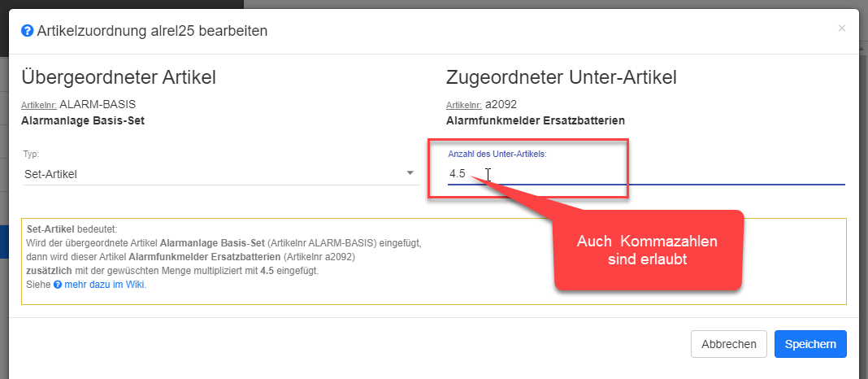Screen dimensions: 868x379
Task: Click the article number ALARM-BASIS
Action: pos(98,104)
